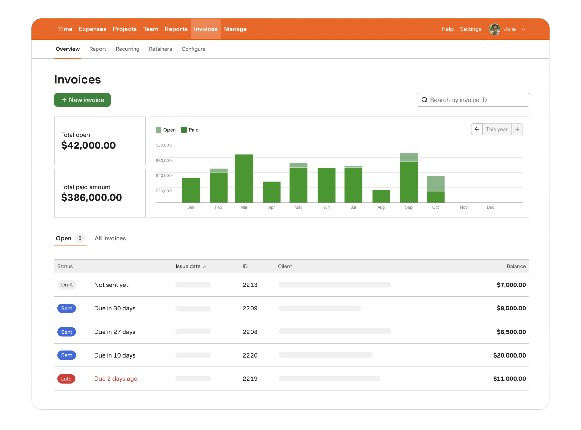This screenshot has height=430, width=581.
Task: Open the Reports section
Action: coord(176,29)
